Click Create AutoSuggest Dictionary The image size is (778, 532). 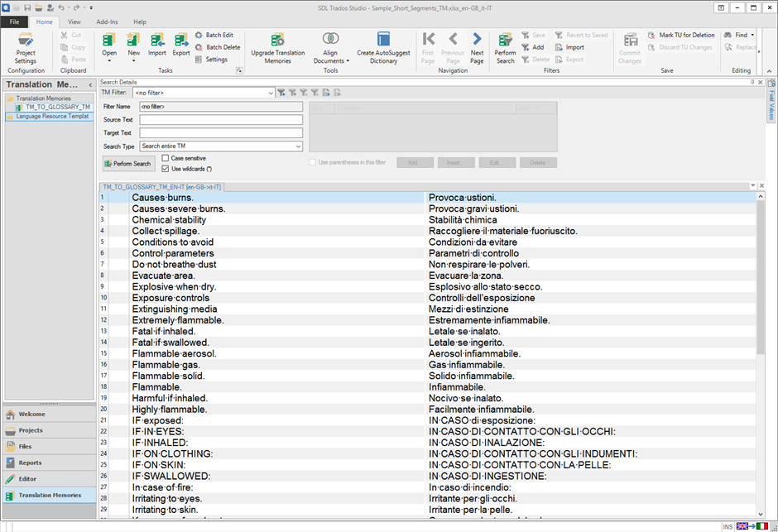[x=383, y=48]
